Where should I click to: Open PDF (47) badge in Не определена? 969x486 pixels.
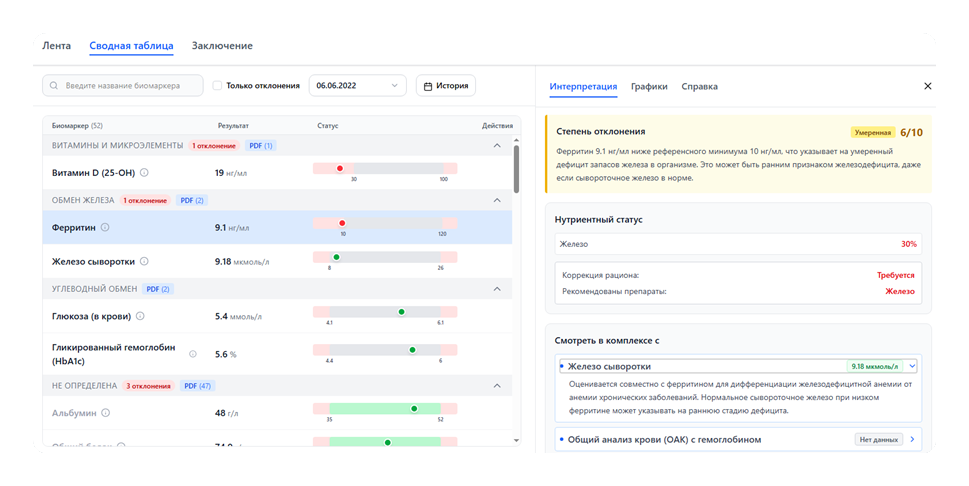click(197, 386)
